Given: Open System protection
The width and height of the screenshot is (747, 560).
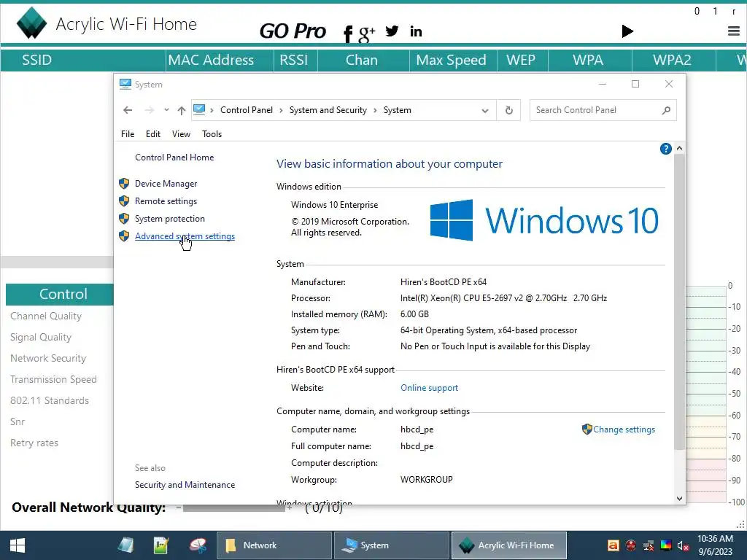Looking at the screenshot, I should tap(169, 219).
